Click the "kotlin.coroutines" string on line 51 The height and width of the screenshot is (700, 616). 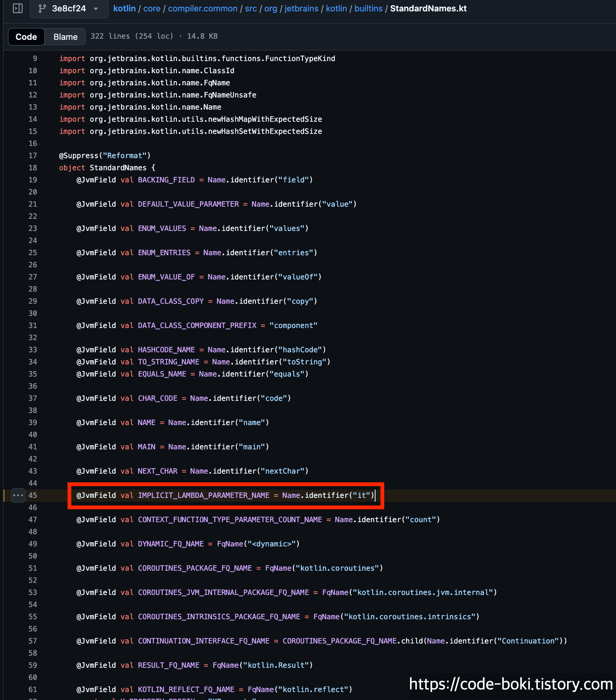tap(338, 568)
